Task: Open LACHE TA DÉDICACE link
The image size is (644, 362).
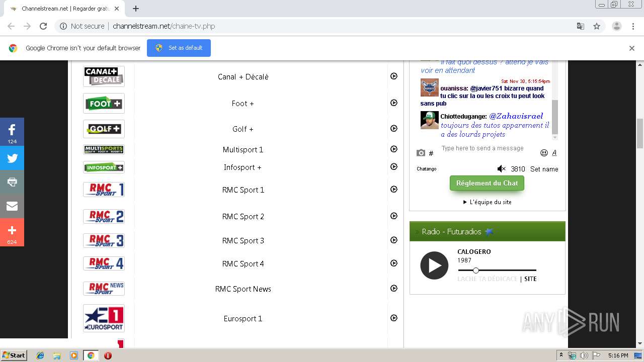Action: point(488,279)
